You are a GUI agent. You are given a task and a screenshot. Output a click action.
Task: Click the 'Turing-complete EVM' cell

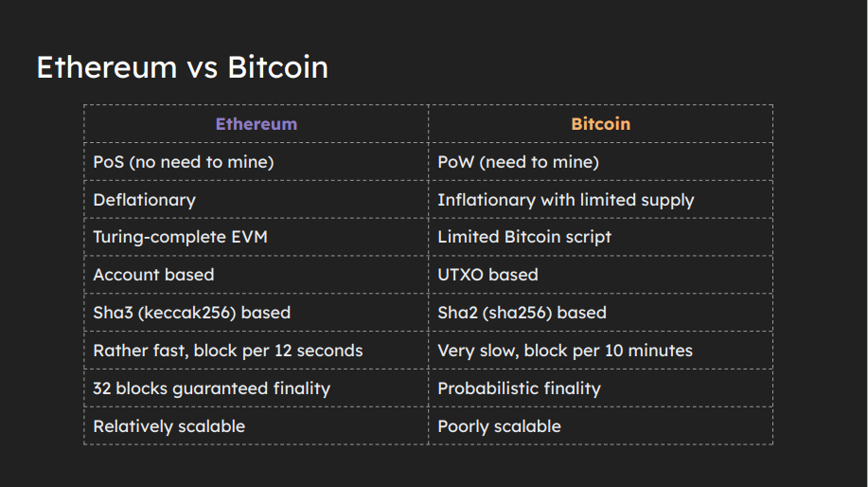[257, 237]
